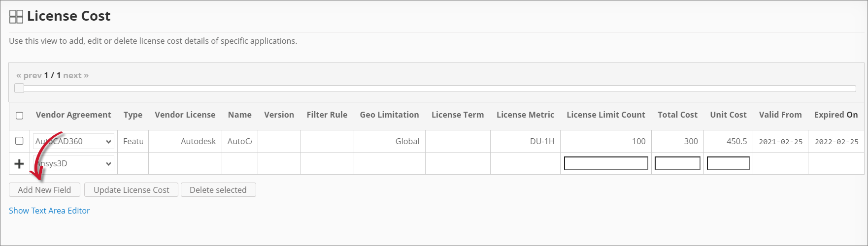The height and width of the screenshot is (246, 868).
Task: Toggle the select-all header checkbox
Action: pyautogui.click(x=20, y=116)
